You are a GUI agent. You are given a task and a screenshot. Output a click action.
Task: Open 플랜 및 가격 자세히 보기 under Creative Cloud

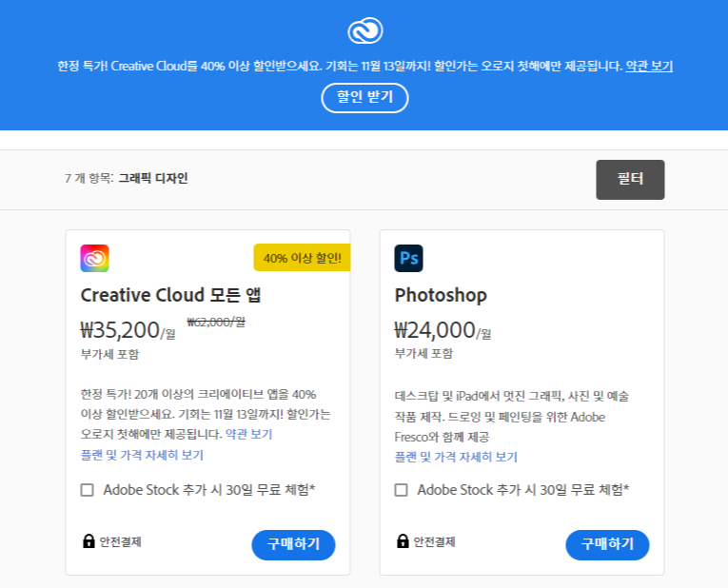[142, 455]
